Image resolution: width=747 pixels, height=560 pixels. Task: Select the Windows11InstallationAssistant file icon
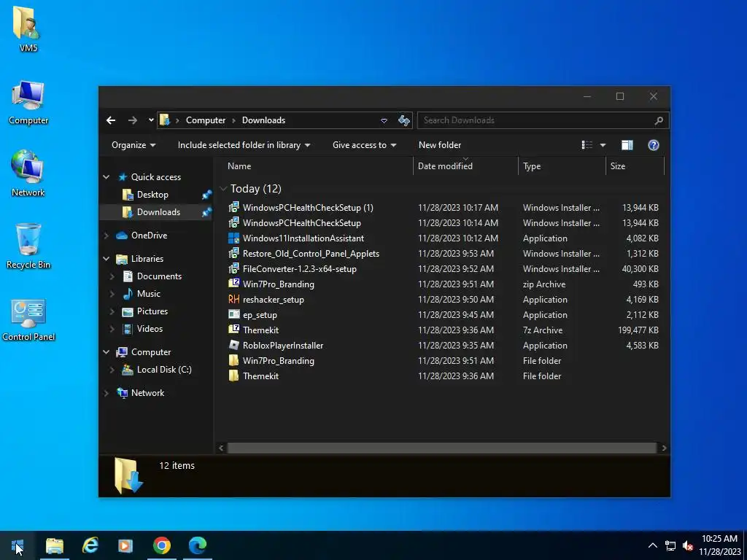(233, 238)
